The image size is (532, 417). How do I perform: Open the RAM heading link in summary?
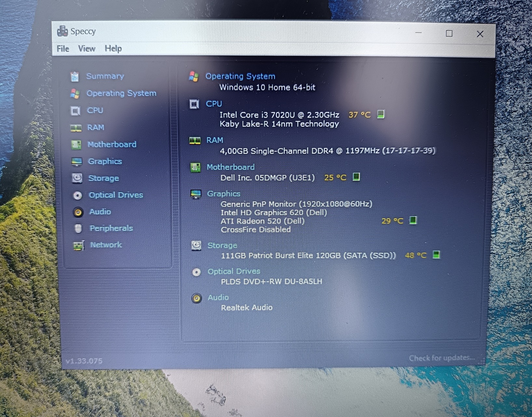215,140
